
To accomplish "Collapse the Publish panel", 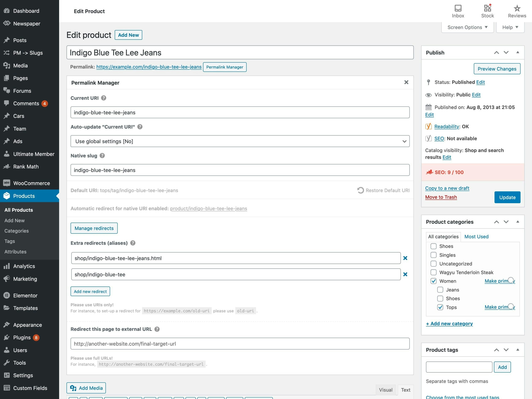I will coord(518,52).
